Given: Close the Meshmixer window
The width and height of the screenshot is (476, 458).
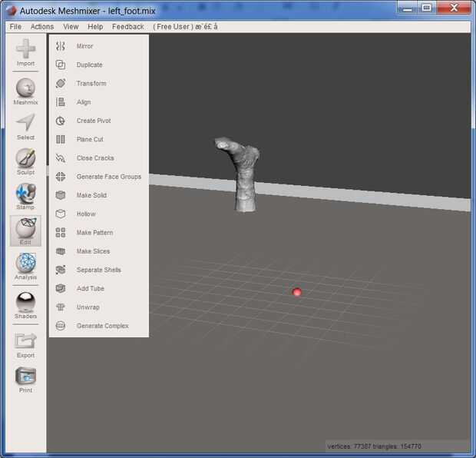Looking at the screenshot, I should point(454,8).
